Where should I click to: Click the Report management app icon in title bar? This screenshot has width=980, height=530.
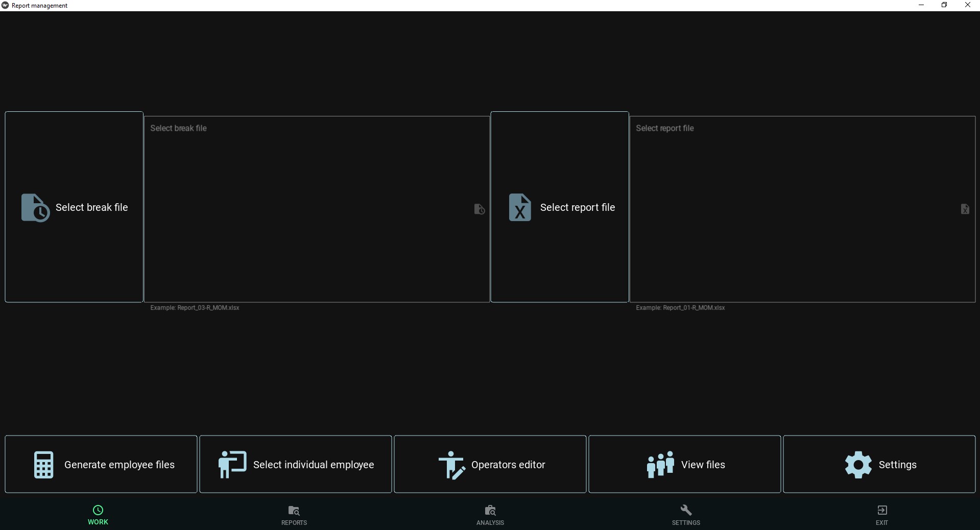click(x=5, y=5)
